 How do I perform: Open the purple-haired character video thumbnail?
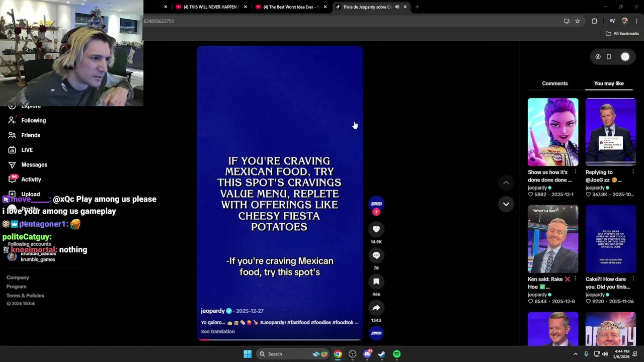(x=553, y=132)
